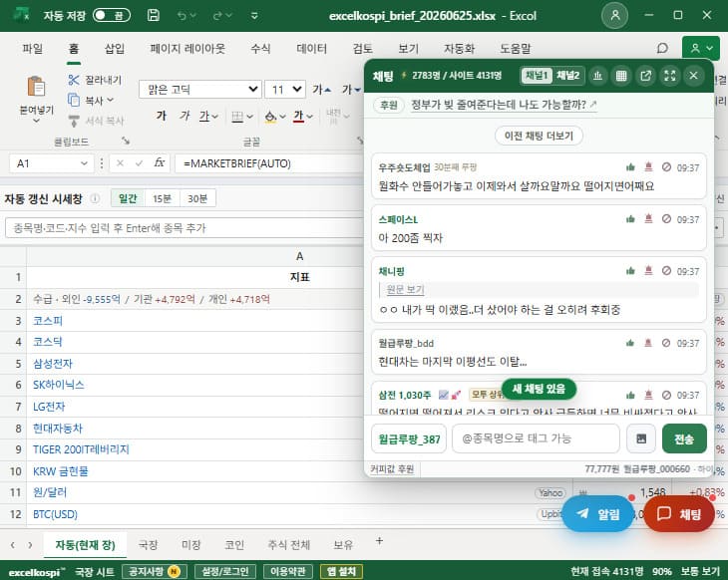Click the chat bar chart icon
728x580 pixels.
point(597,75)
